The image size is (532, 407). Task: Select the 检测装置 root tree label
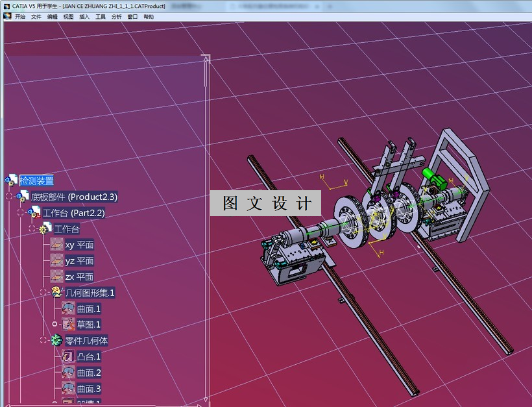36,180
